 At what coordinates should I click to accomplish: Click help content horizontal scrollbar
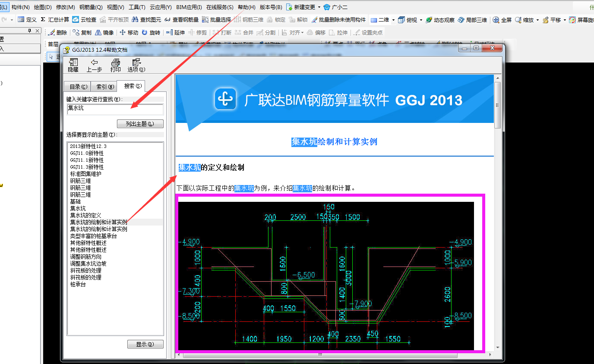[x=320, y=355]
